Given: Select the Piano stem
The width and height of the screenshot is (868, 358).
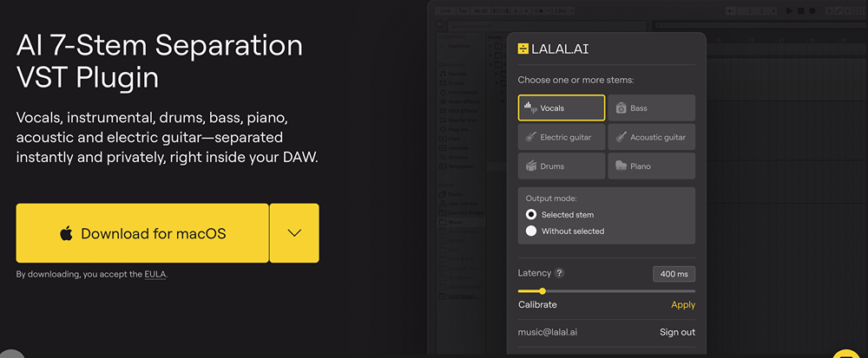Looking at the screenshot, I should [x=652, y=166].
